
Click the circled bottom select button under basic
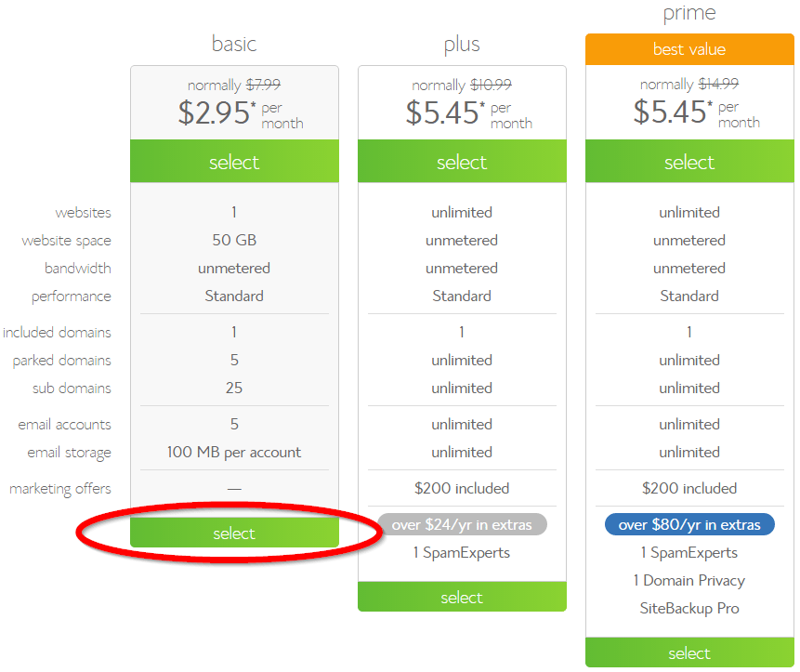[x=234, y=533]
